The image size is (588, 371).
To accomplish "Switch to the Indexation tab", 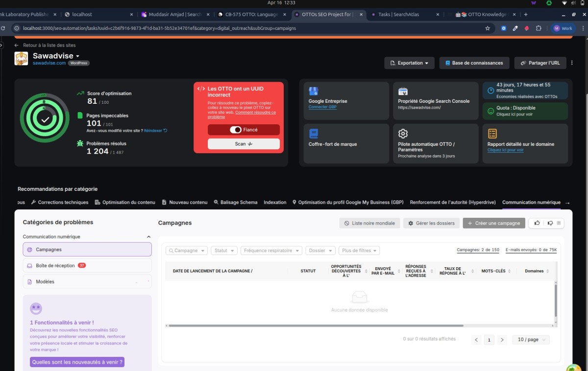I will click(x=275, y=202).
